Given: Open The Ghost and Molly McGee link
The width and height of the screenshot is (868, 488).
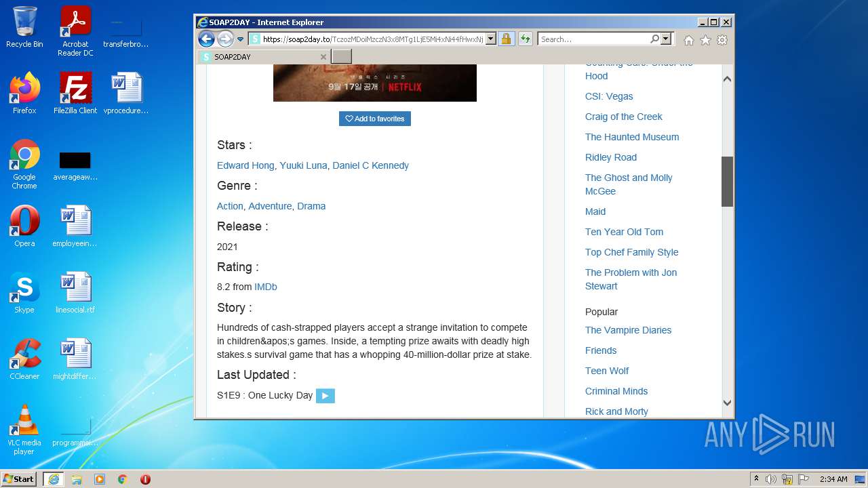Looking at the screenshot, I should coord(629,184).
